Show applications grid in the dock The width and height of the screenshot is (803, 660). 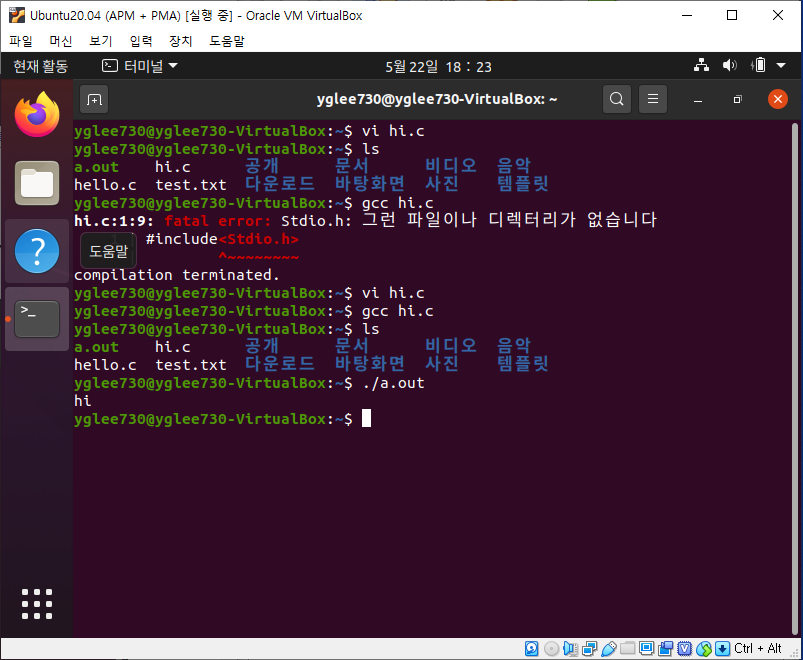pyautogui.click(x=37, y=604)
